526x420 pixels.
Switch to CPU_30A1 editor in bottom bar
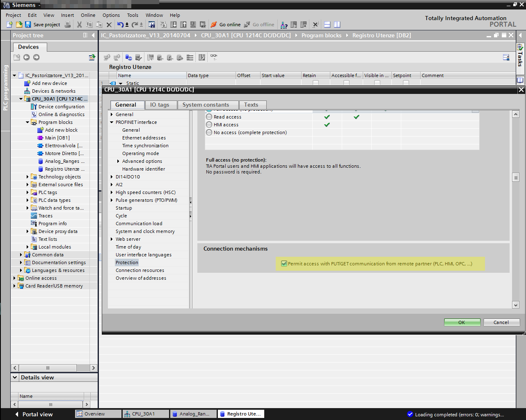tap(146, 414)
